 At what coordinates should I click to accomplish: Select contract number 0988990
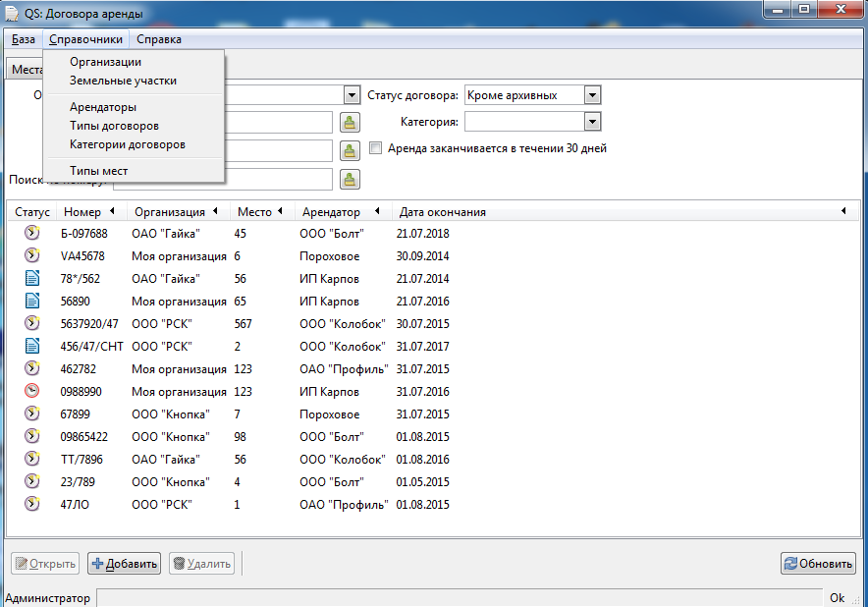81,392
